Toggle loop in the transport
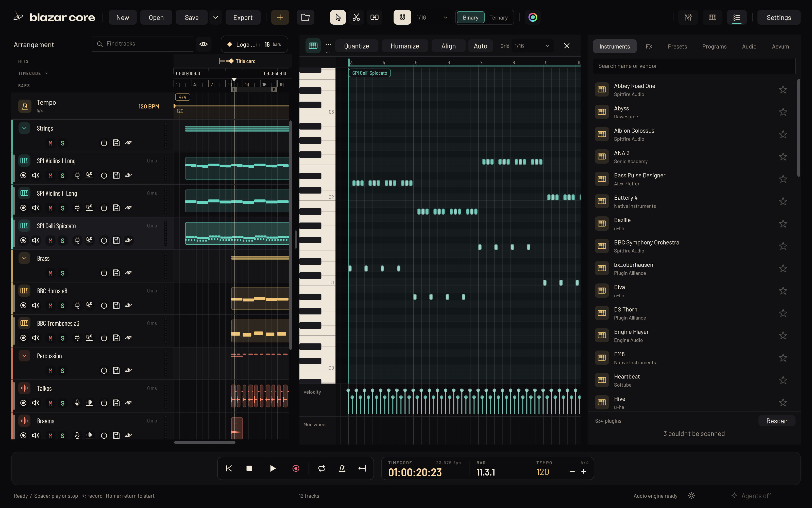The width and height of the screenshot is (812, 508). coord(322,468)
